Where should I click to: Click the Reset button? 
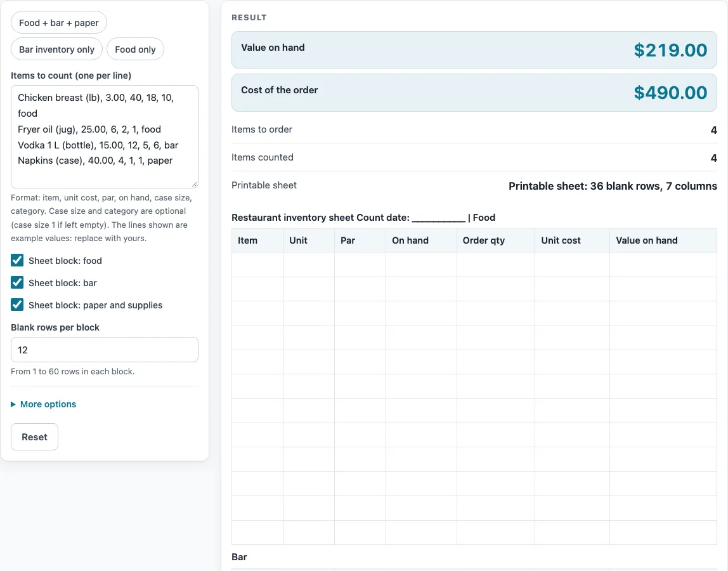34,436
